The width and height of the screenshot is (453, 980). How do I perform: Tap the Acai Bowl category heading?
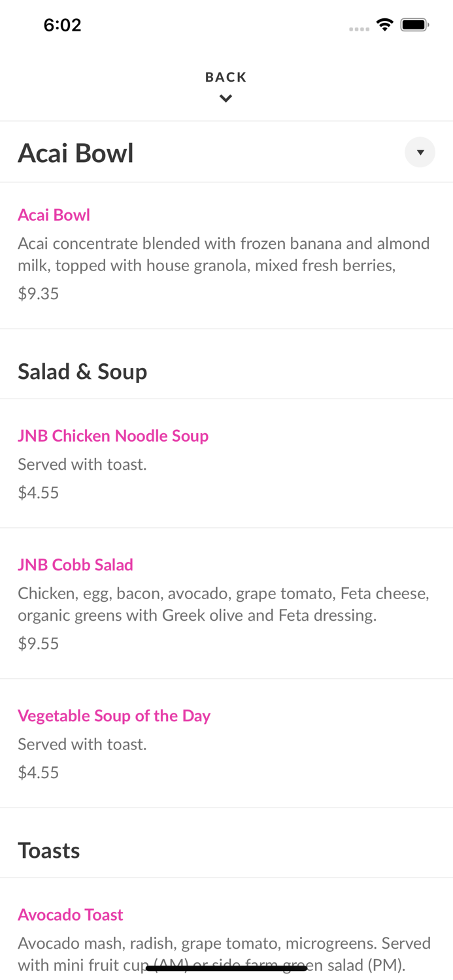[x=76, y=153]
